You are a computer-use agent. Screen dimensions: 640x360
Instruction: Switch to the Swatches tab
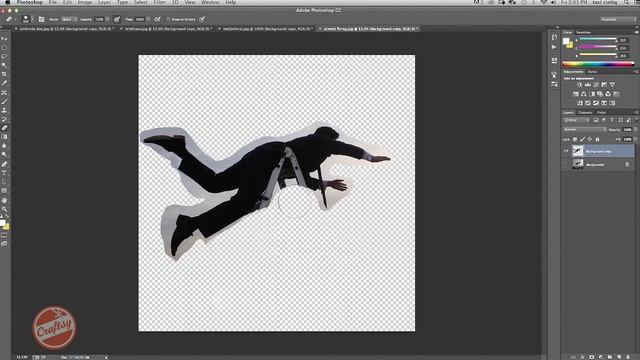(584, 32)
